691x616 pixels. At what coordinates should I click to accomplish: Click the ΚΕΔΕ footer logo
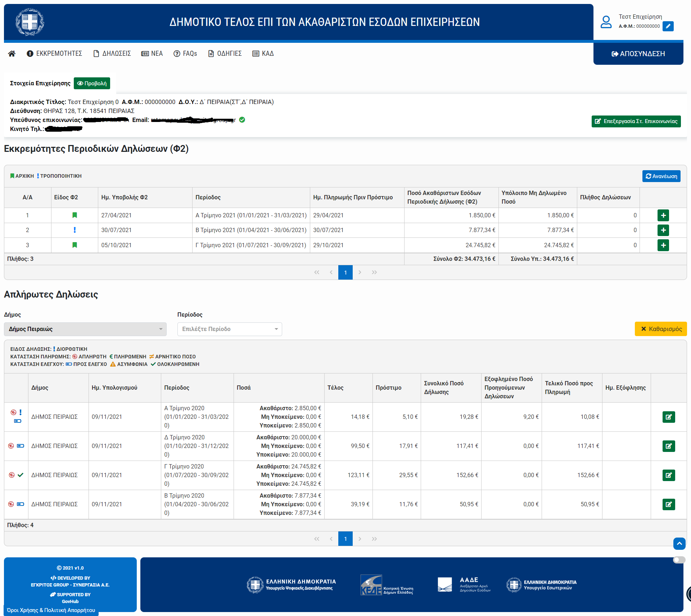click(x=387, y=585)
